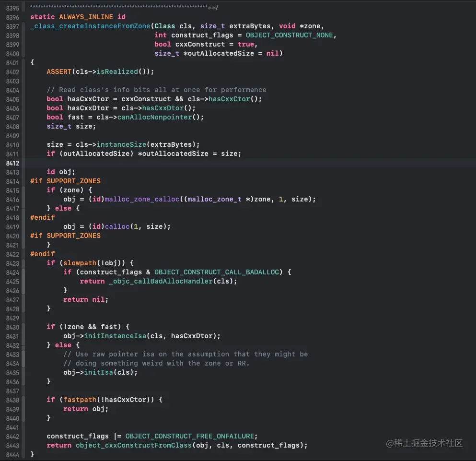Click line number 8438 in the gutter

pyautogui.click(x=12, y=400)
